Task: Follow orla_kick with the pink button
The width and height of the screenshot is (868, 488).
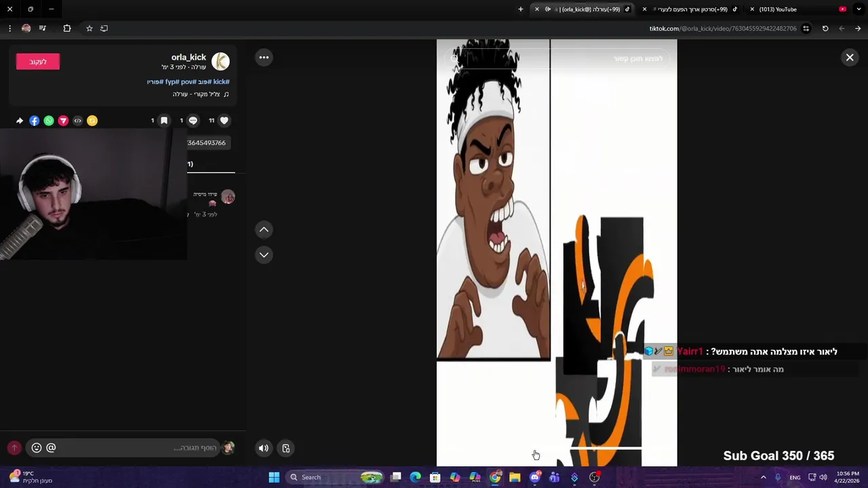Action: tap(38, 62)
